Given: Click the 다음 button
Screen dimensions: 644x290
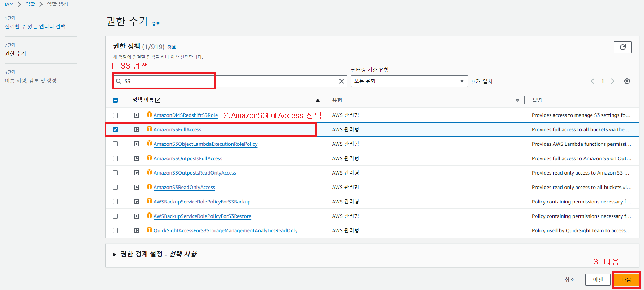Looking at the screenshot, I should tap(626, 280).
